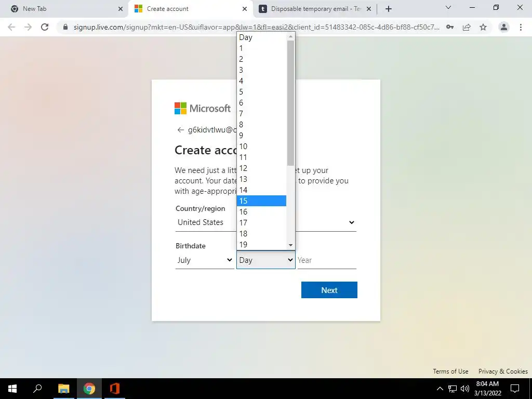
Task: Select the Create account tab
Action: [191, 9]
